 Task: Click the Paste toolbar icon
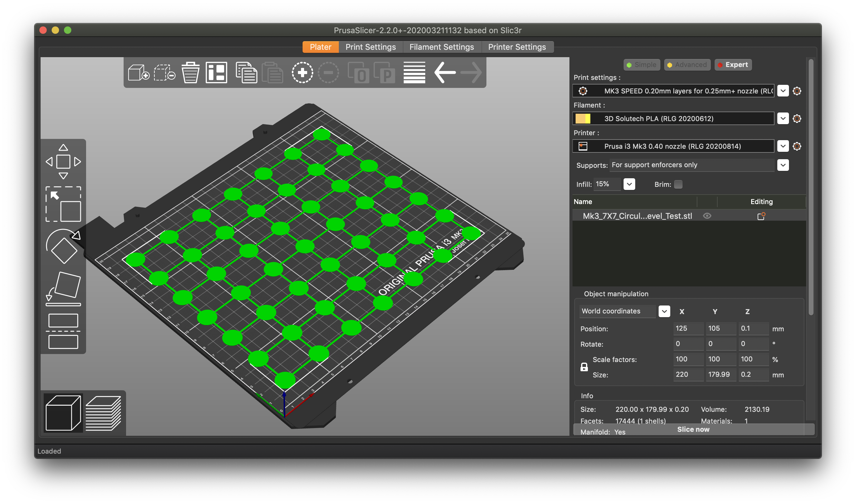click(x=272, y=72)
